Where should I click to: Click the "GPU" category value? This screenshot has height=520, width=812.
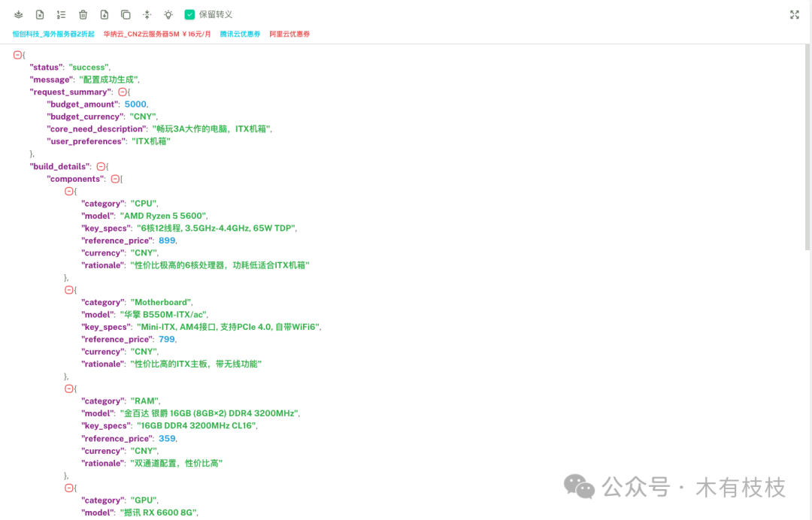pyautogui.click(x=144, y=500)
